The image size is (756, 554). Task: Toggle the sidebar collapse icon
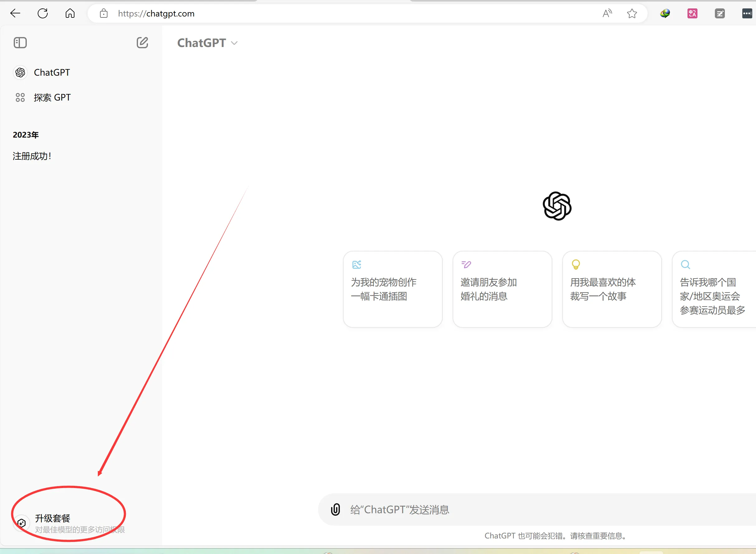20,43
